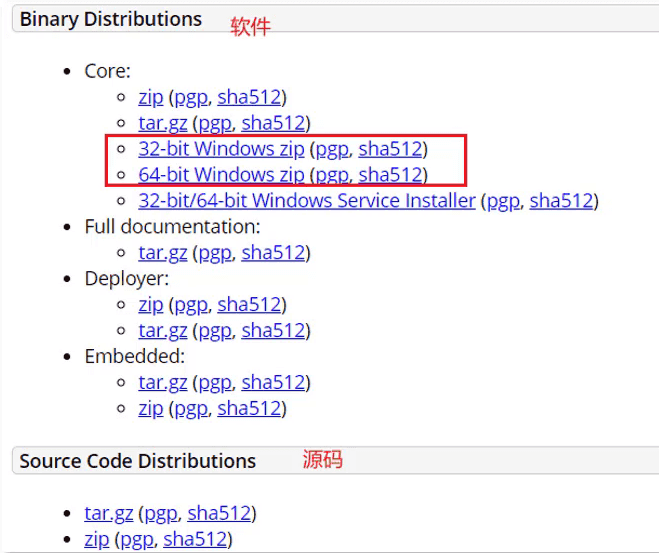Download the Core zip binary
The width and height of the screenshot is (659, 553).
coord(150,98)
